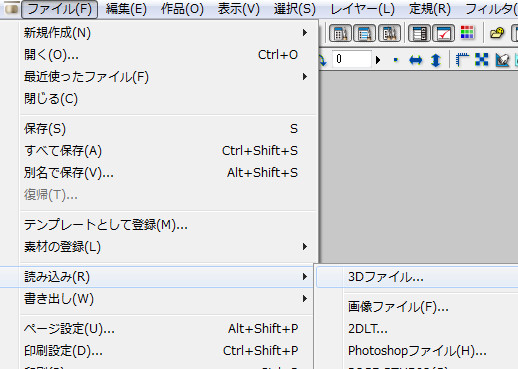
Task: Toggle the blue checker pattern icon
Action: point(482,60)
